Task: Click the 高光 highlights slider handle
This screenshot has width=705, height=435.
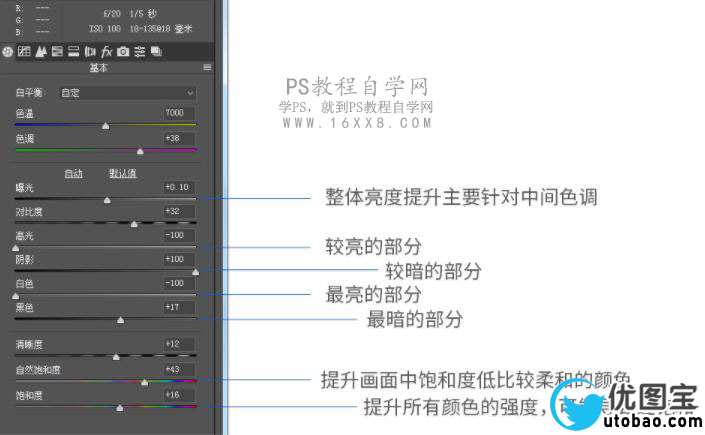Action: [x=16, y=248]
